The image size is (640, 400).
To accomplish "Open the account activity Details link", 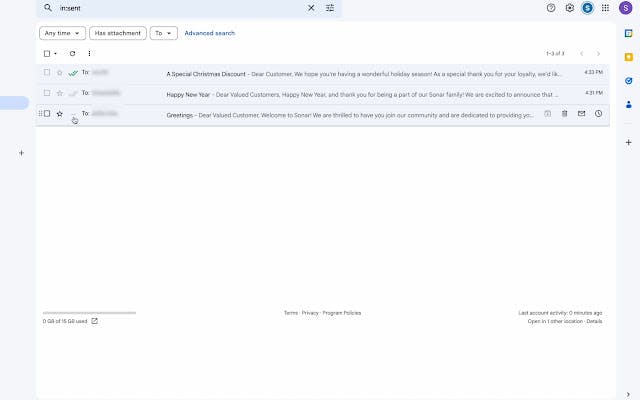I will (594, 321).
